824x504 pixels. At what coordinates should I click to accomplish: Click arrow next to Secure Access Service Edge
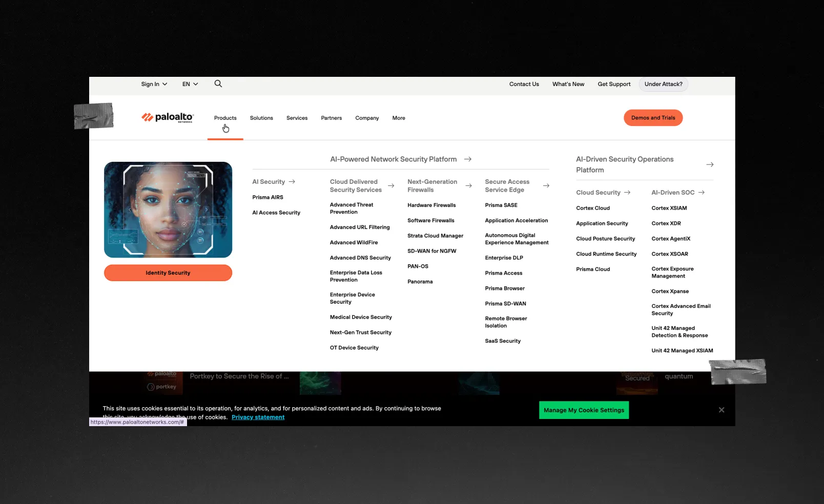pos(546,186)
